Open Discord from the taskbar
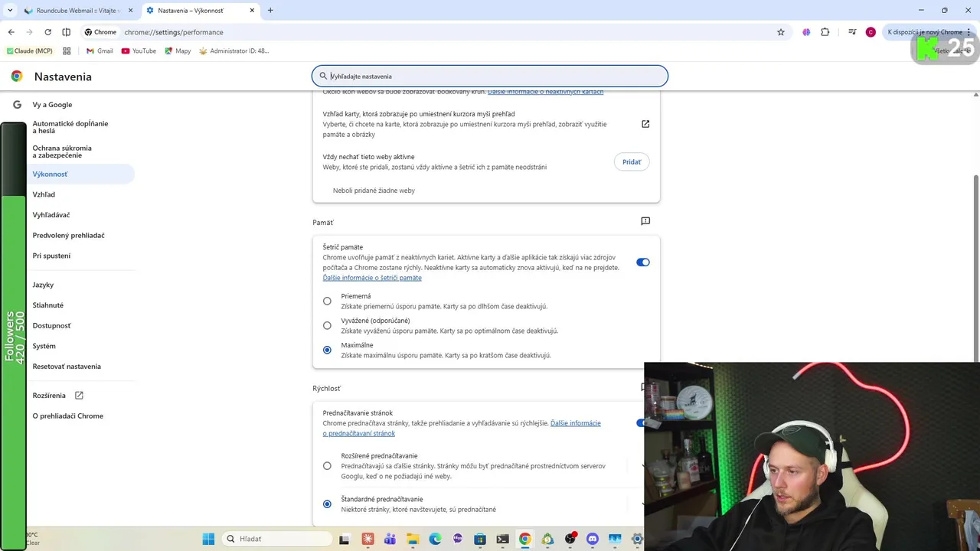980x551 pixels. point(592,539)
